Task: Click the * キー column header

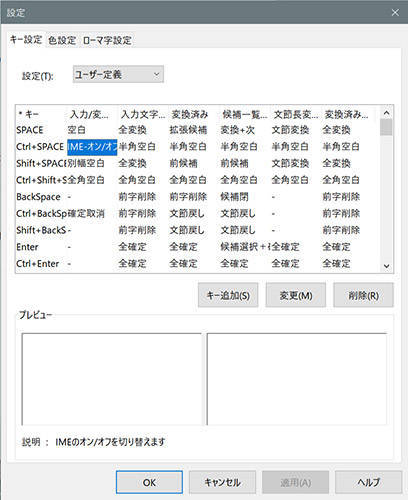Action: pyautogui.click(x=29, y=114)
